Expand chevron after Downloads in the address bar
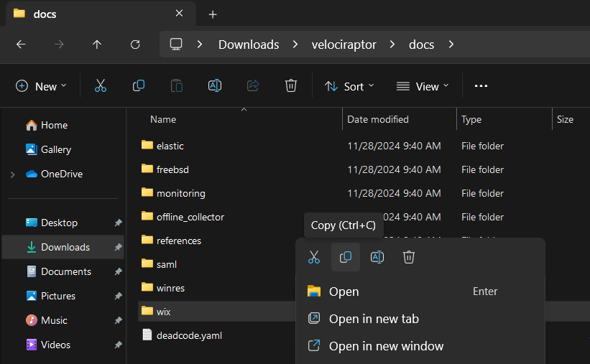Image resolution: width=590 pixels, height=364 pixels. click(x=295, y=45)
